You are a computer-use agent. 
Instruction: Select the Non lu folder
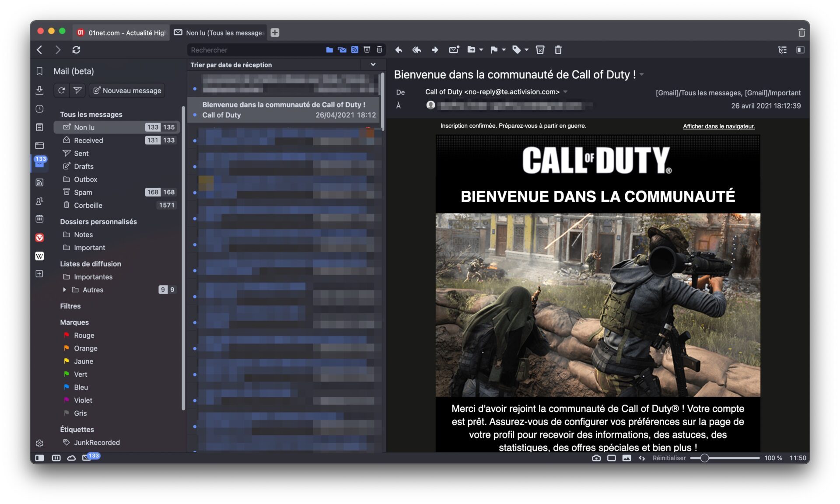(117, 127)
